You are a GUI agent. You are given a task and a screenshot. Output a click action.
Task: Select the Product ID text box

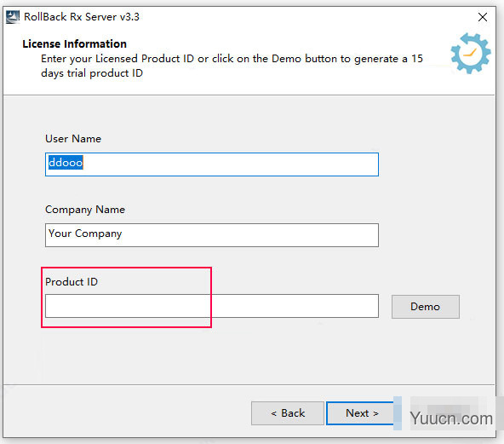pyautogui.click(x=212, y=306)
